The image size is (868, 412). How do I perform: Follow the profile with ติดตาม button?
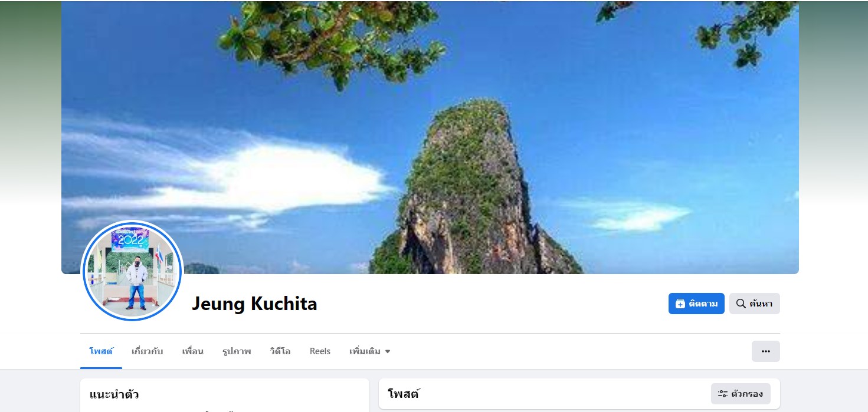tap(696, 304)
